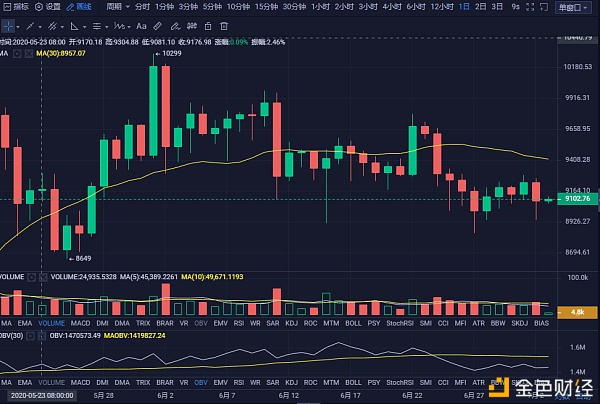This screenshot has height=404, width=600.
Task: Open the 指标 indicators menu
Action: coord(16,7)
